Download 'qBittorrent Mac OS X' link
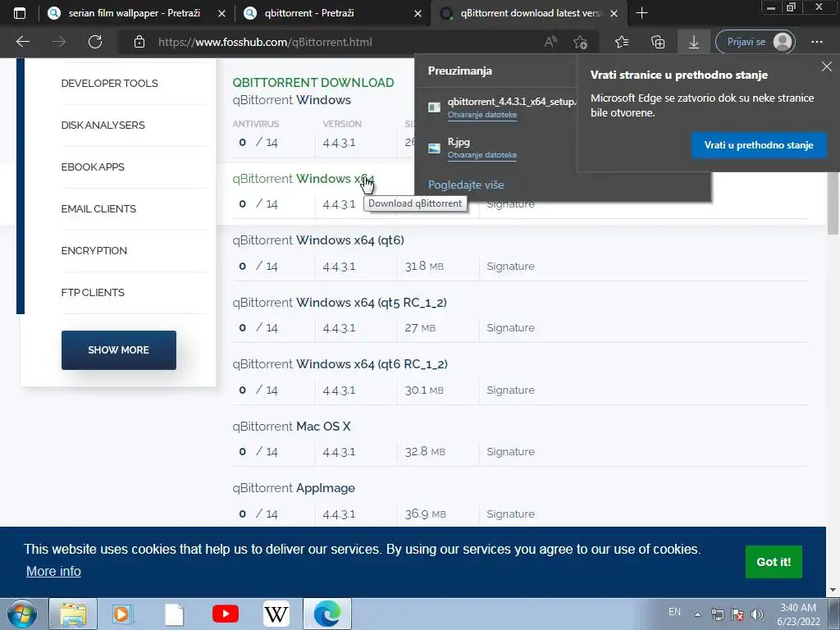840x630 pixels. [x=291, y=427]
